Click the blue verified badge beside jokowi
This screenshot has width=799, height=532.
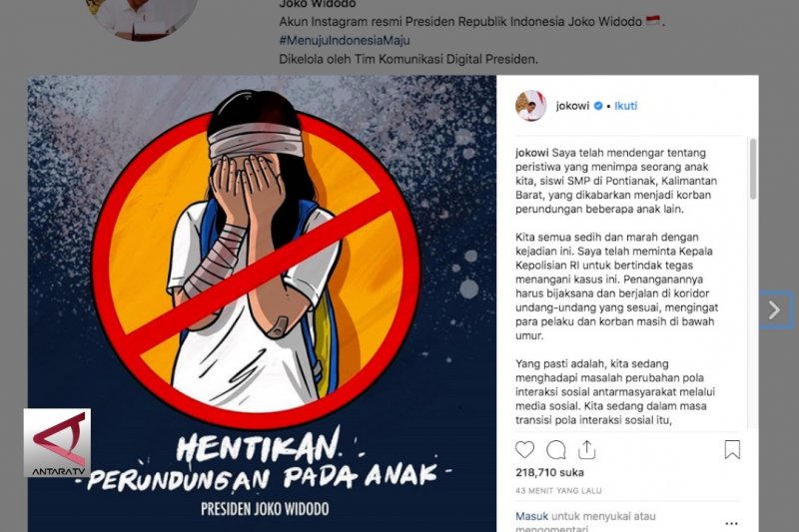598,106
